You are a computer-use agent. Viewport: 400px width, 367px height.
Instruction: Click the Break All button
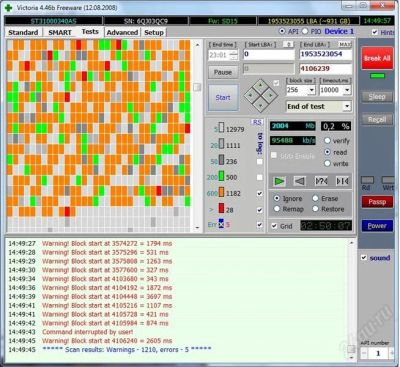click(x=377, y=58)
